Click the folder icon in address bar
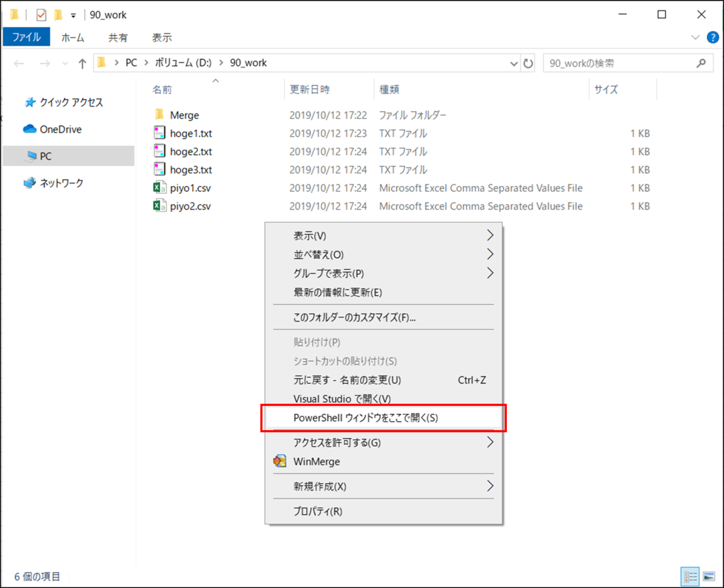 click(x=102, y=63)
